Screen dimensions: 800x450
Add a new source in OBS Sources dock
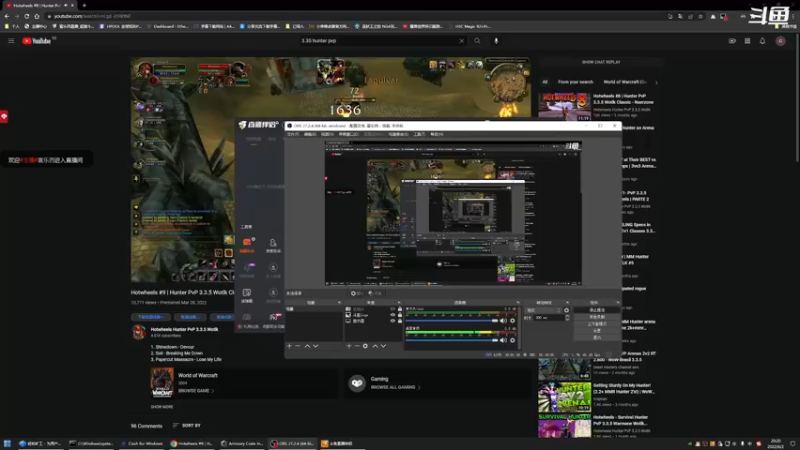click(349, 346)
